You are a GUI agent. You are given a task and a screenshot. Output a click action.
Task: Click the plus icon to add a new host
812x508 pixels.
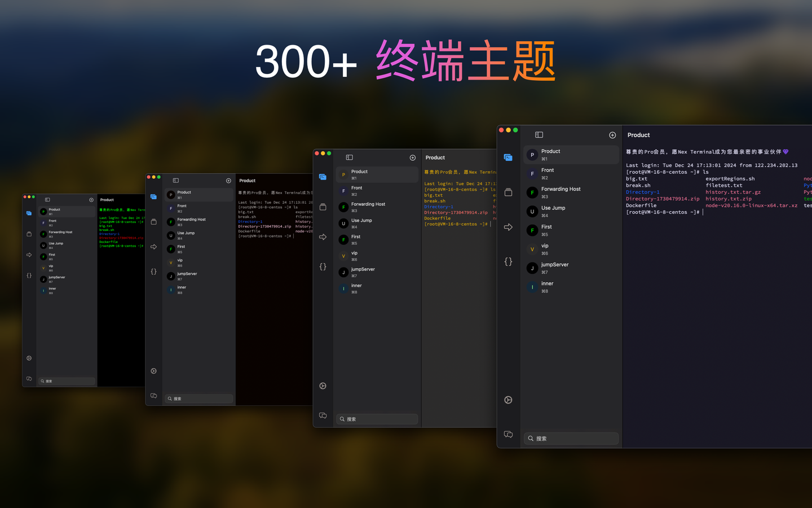pyautogui.click(x=612, y=135)
